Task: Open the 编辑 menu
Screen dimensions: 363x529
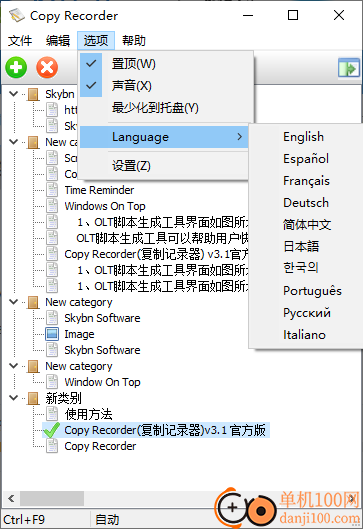Action: pos(58,40)
